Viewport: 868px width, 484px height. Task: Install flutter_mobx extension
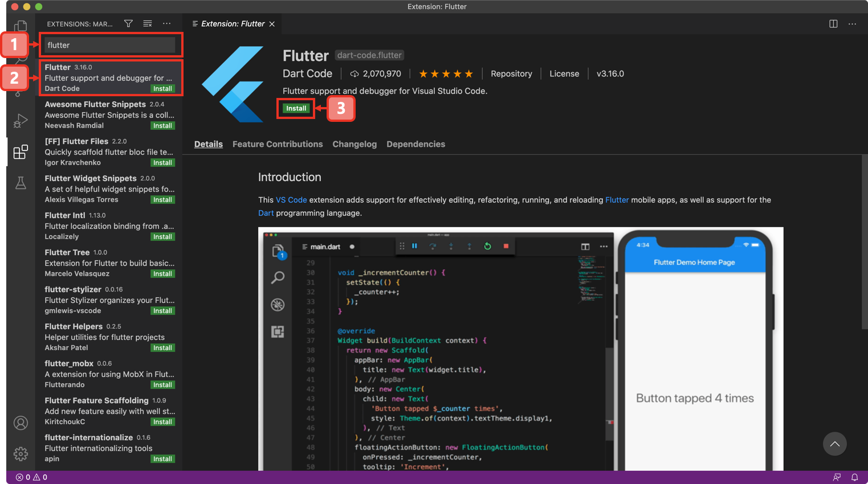[162, 384]
